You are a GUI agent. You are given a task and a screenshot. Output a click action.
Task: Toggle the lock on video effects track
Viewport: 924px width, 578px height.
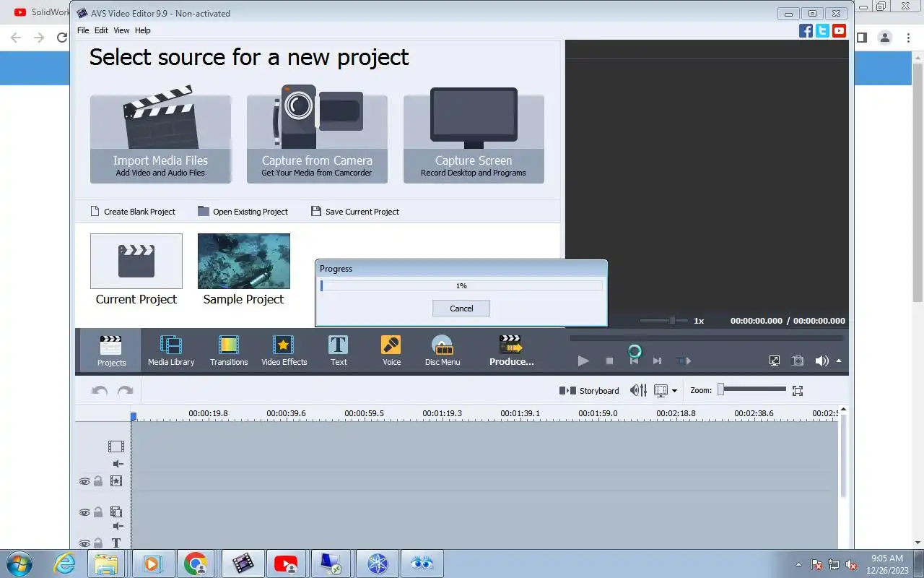[98, 480]
